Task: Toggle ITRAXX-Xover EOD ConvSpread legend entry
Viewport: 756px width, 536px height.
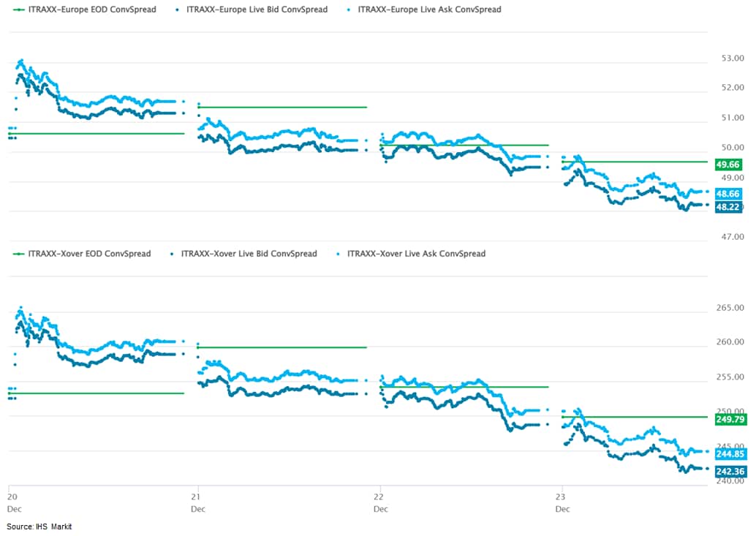Action: tap(82, 254)
